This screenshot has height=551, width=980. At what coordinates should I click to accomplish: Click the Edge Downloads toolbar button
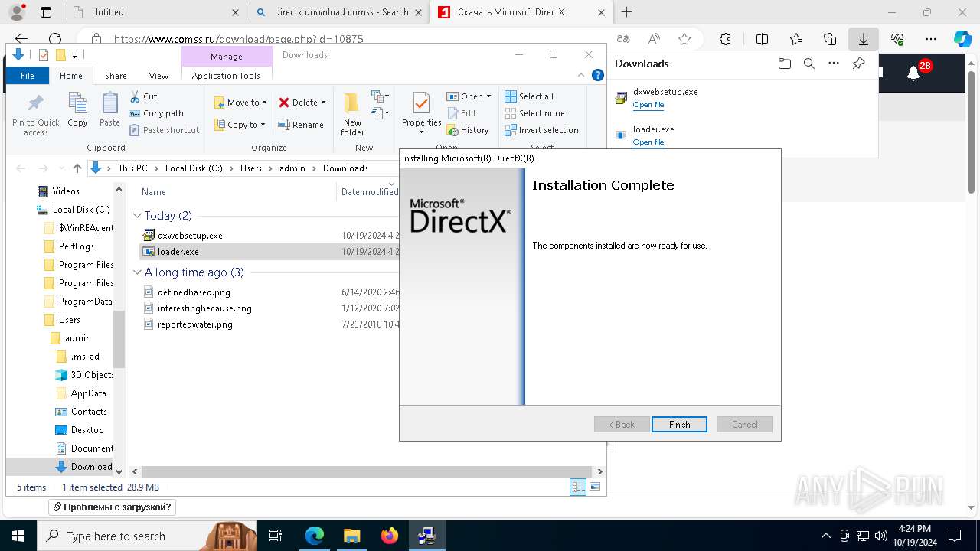point(863,39)
